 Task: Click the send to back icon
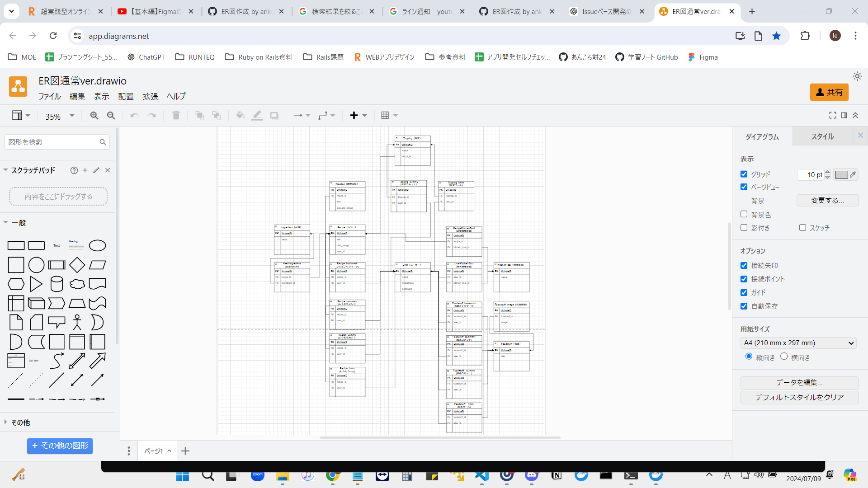click(x=217, y=116)
